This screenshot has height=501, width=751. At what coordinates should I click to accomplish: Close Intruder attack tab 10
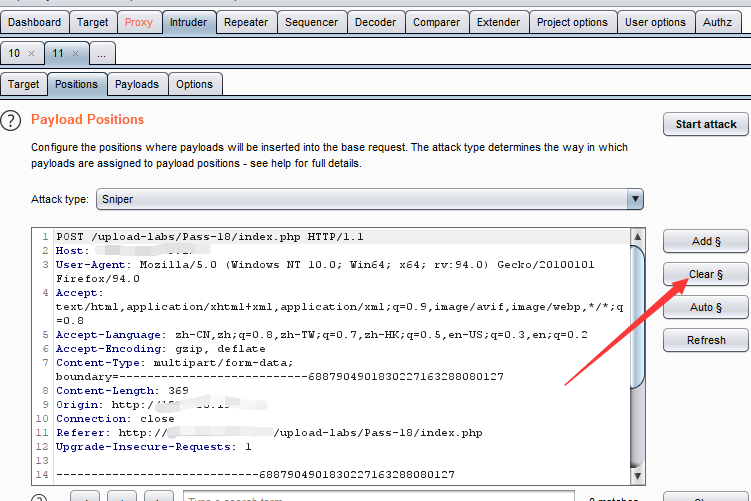coord(32,53)
